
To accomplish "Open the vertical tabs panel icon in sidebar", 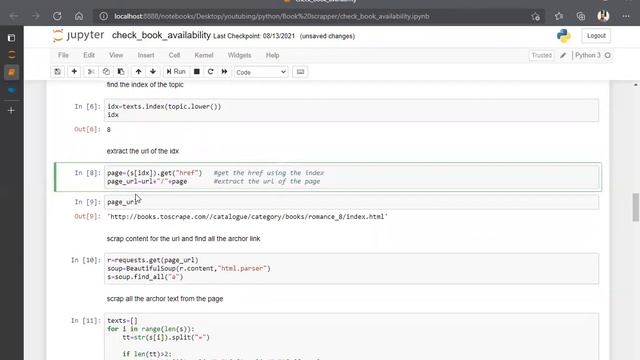I will [x=11, y=38].
